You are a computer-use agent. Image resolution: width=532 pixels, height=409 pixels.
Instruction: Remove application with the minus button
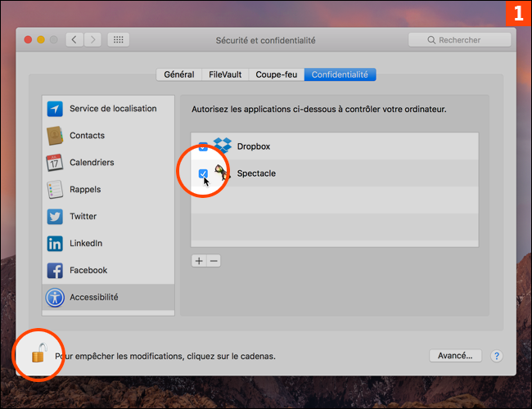pyautogui.click(x=214, y=261)
